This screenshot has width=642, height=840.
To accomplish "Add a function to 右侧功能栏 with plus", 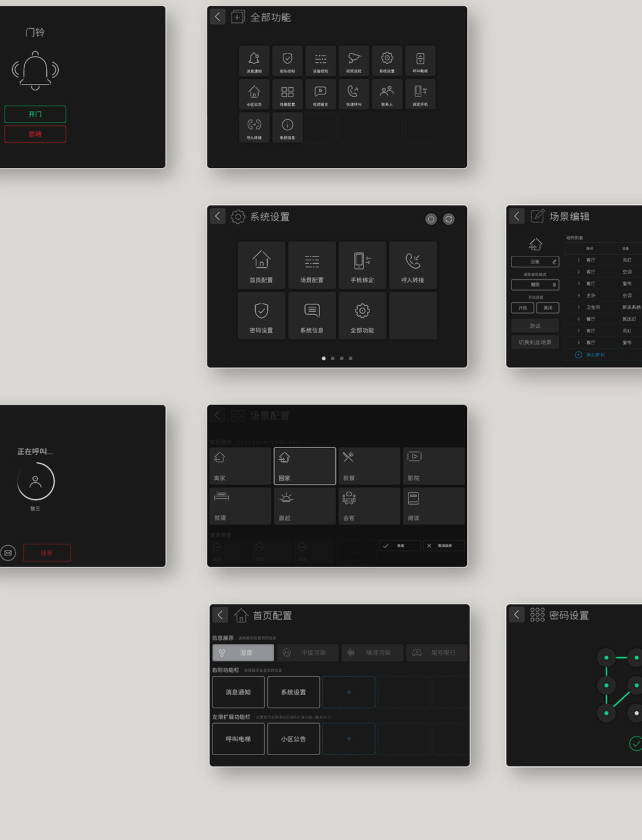I will 349,692.
